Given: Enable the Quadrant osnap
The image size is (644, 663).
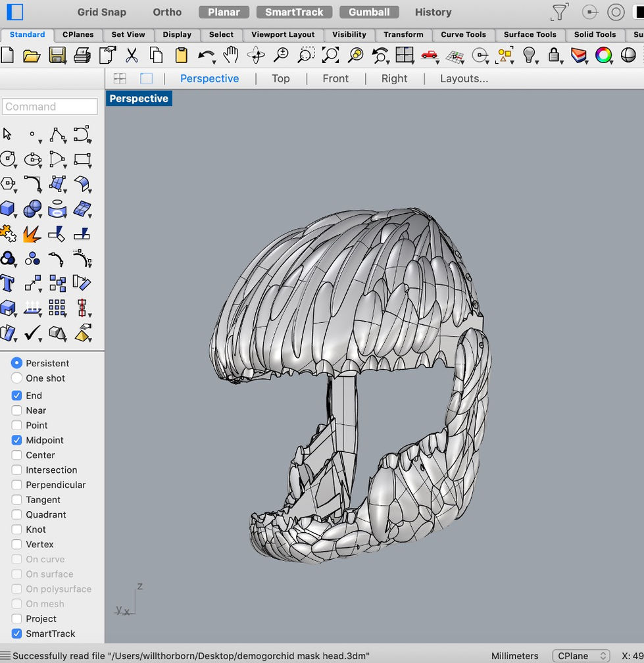Looking at the screenshot, I should point(16,514).
